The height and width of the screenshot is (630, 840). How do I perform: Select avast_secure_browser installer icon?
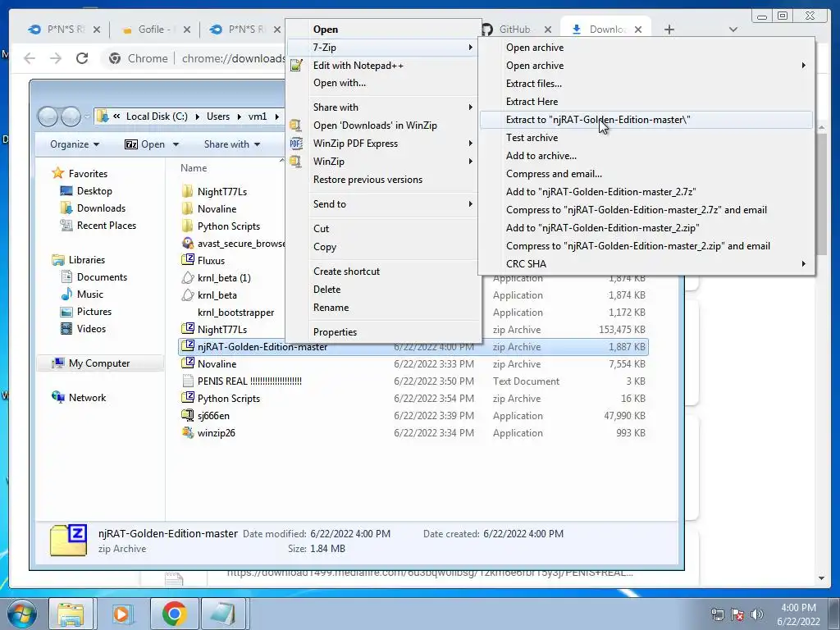click(188, 243)
